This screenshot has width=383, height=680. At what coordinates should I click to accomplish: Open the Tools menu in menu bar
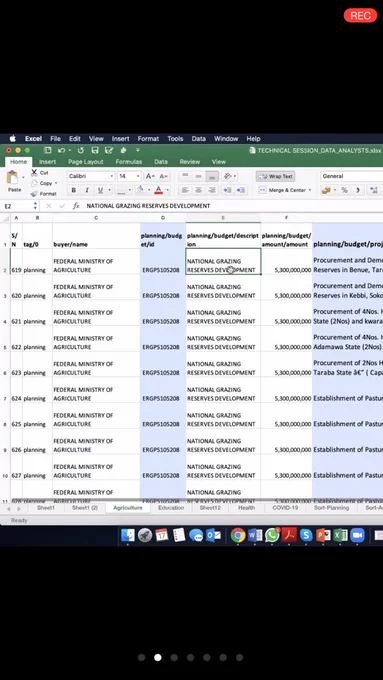pyautogui.click(x=175, y=139)
